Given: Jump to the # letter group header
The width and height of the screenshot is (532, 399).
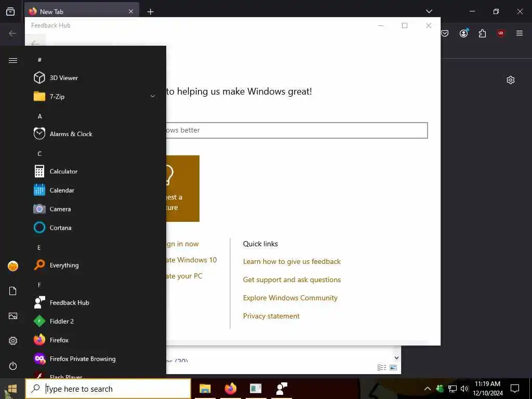Looking at the screenshot, I should point(39,60).
